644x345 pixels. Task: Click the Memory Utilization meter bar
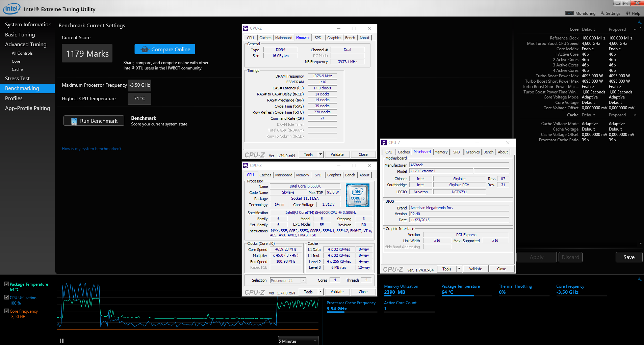click(409, 296)
